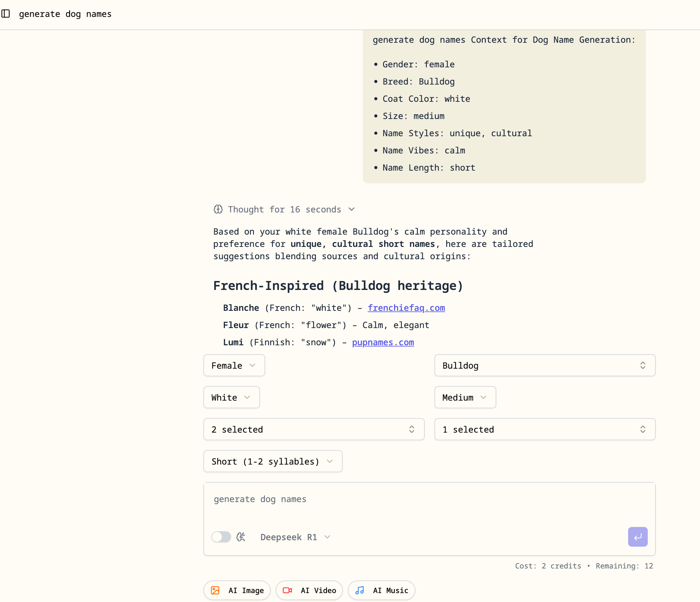Click the brain icon beside Thought
The width and height of the screenshot is (700, 602).
pyautogui.click(x=218, y=209)
